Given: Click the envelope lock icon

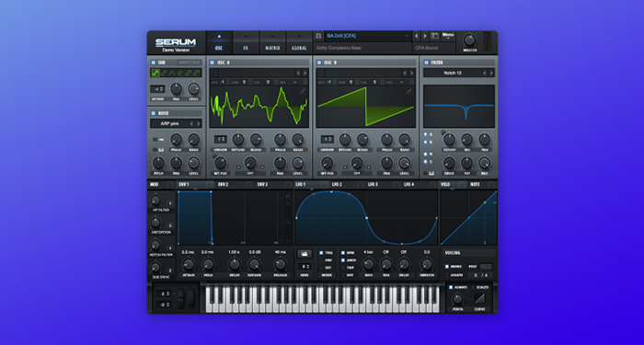Looking at the screenshot, I should click(x=287, y=196).
